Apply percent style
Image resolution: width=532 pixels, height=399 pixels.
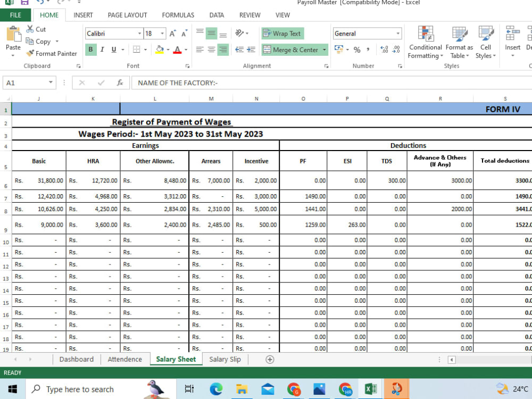point(357,49)
